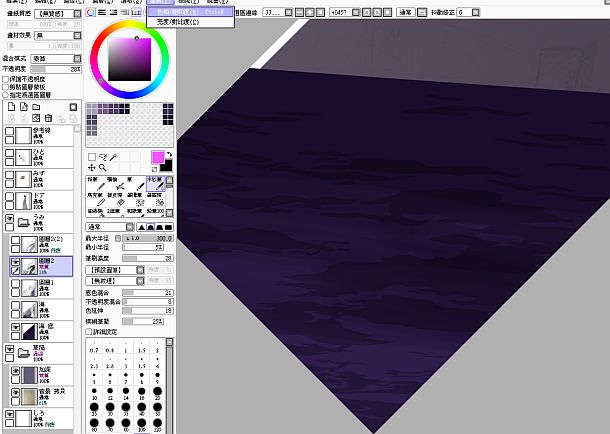The height and width of the screenshot is (434, 610).
Task: Select the 海底 layer thumbnail
Action: (29, 331)
